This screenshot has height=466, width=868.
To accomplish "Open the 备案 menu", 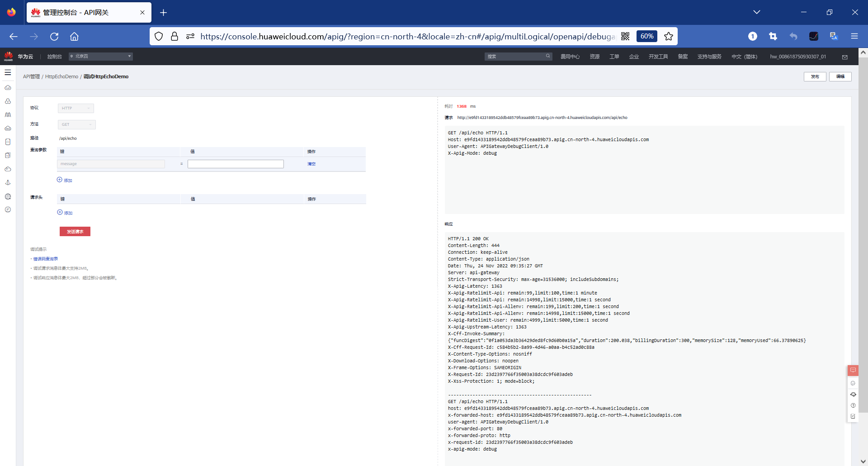I will pyautogui.click(x=683, y=57).
